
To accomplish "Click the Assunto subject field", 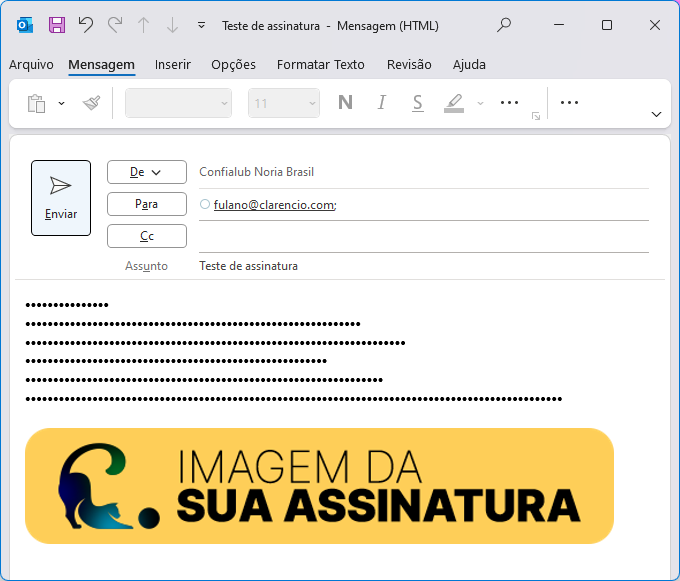I will 424,266.
